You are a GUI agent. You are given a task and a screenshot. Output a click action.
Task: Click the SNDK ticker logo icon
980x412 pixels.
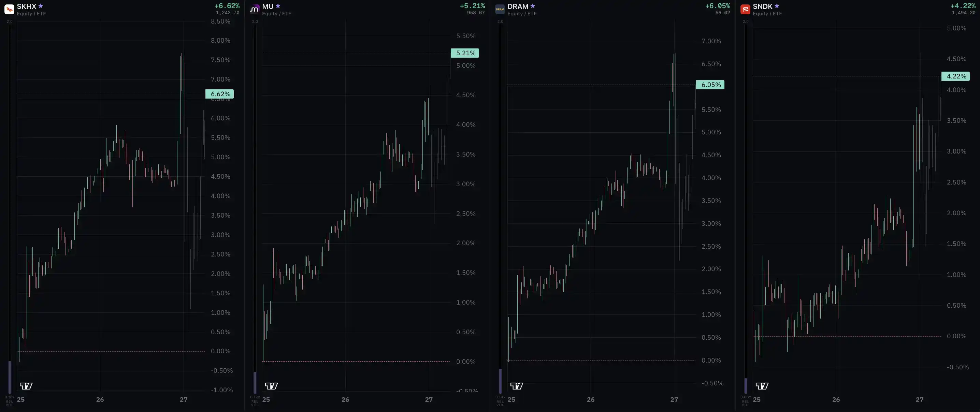745,9
